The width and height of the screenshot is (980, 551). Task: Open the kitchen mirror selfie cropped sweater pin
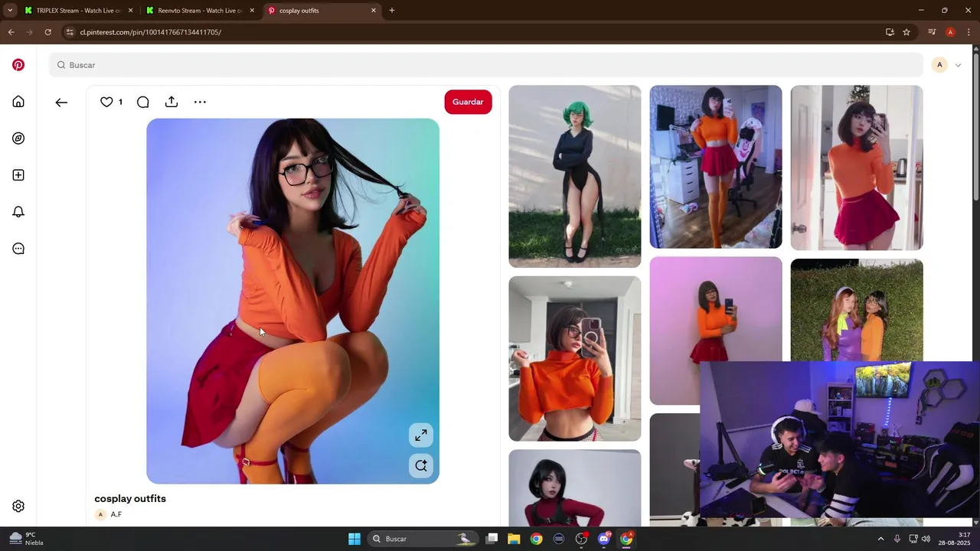575,359
